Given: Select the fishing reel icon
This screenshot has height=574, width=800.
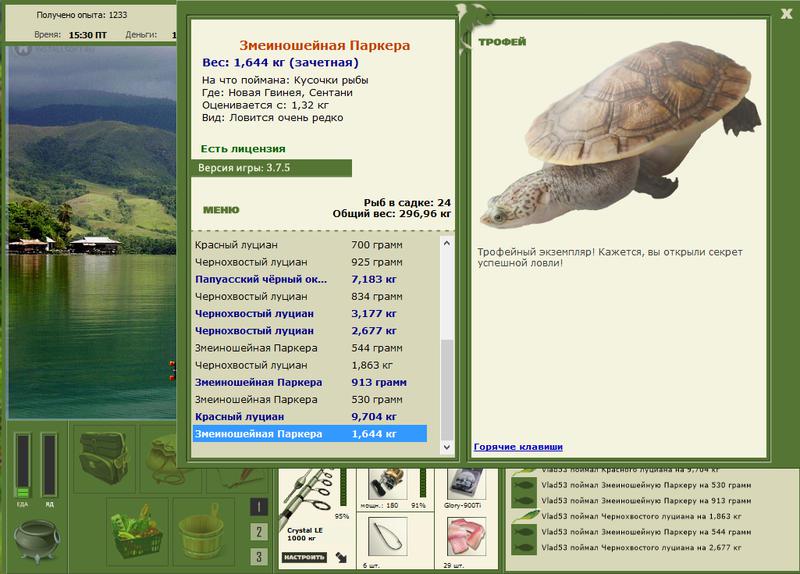Looking at the screenshot, I should point(388,484).
